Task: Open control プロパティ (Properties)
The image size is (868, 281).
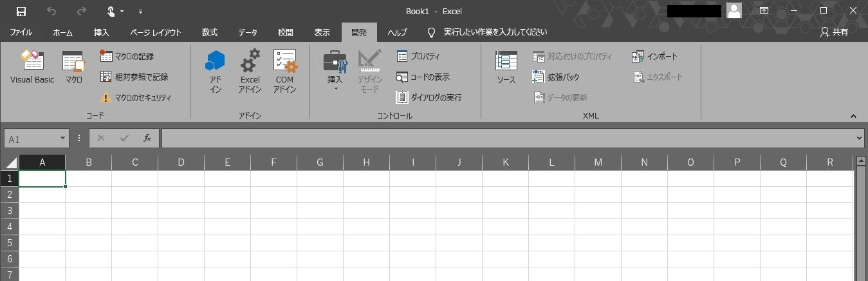Action: (x=418, y=56)
